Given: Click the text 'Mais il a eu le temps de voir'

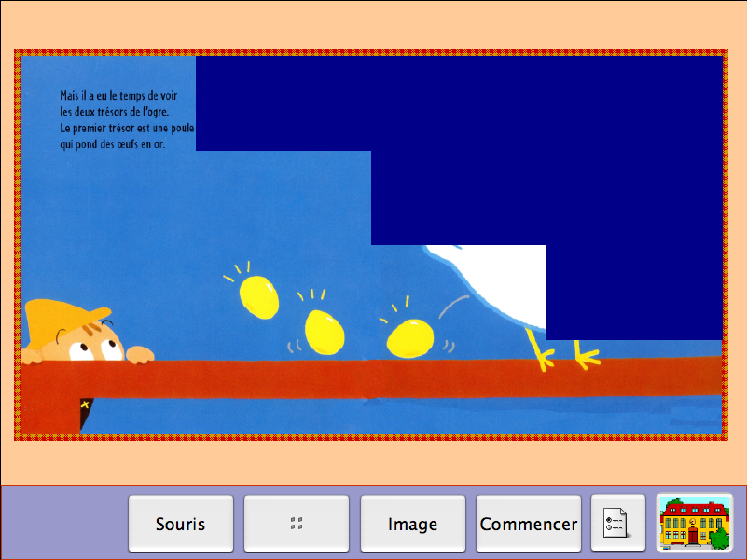Looking at the screenshot, I should (x=118, y=96).
